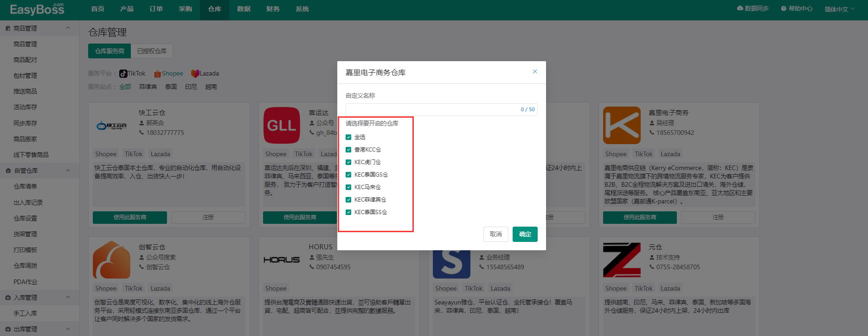Click the data sync cloud icon
The height and width of the screenshot is (336, 868).
[740, 8]
